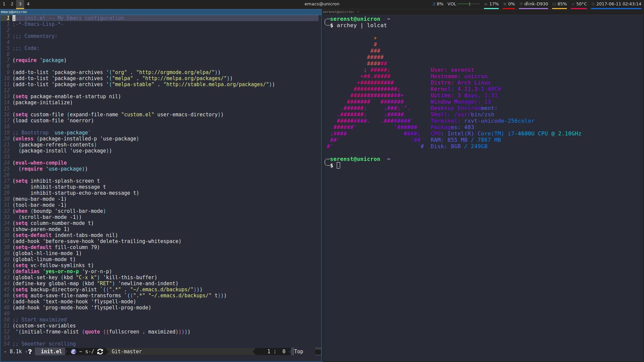
Task: Click the emacs@unicron window title in bar
Action: point(322,4)
